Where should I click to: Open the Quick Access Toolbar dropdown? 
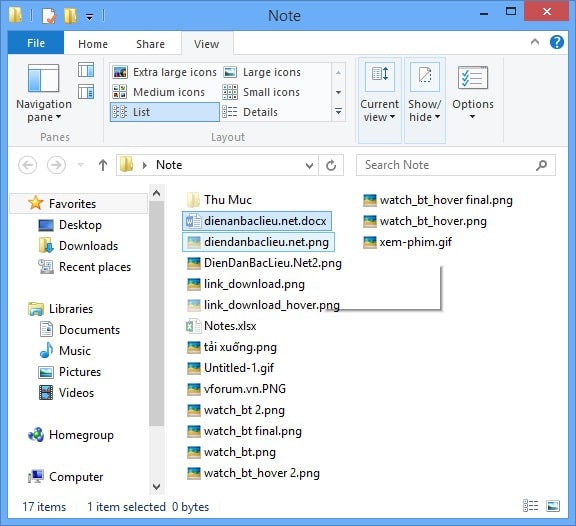89,17
